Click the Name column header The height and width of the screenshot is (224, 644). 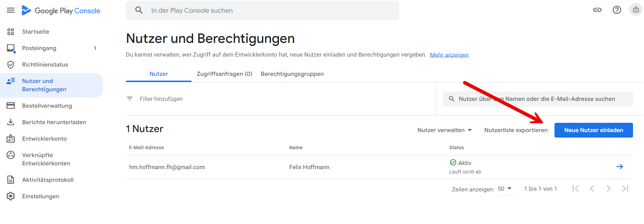(x=296, y=148)
